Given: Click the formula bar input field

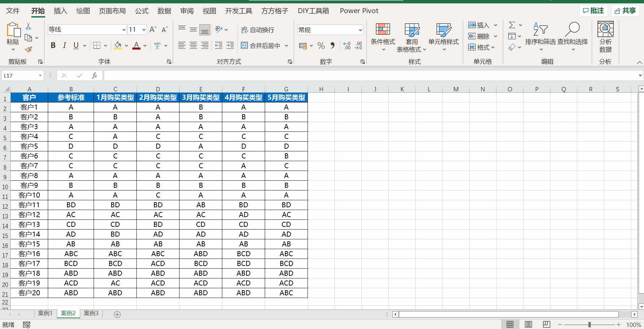Looking at the screenshot, I should [x=370, y=76].
